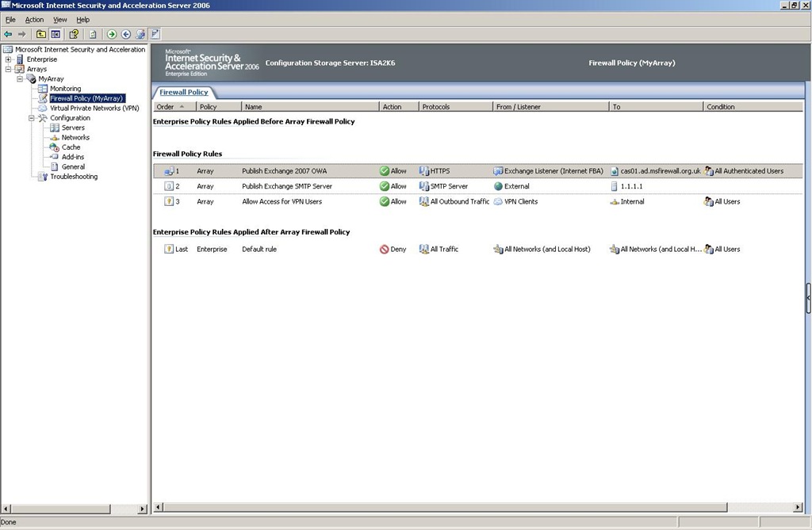Click the blue left-arrow circle toolbar icon
The height and width of the screenshot is (530, 812).
coord(126,34)
